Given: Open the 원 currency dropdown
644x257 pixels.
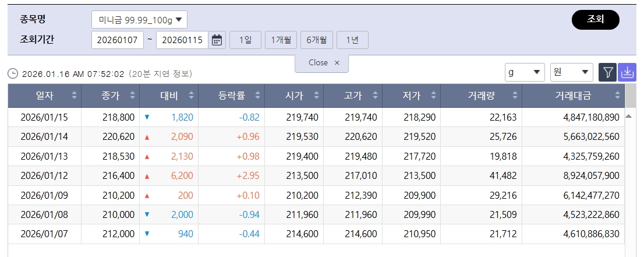Looking at the screenshot, I should click(571, 72).
